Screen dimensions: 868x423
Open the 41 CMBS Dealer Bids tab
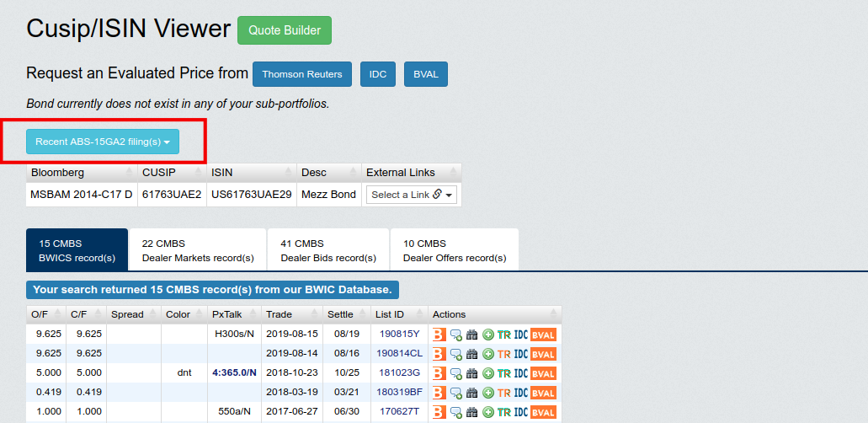(327, 250)
